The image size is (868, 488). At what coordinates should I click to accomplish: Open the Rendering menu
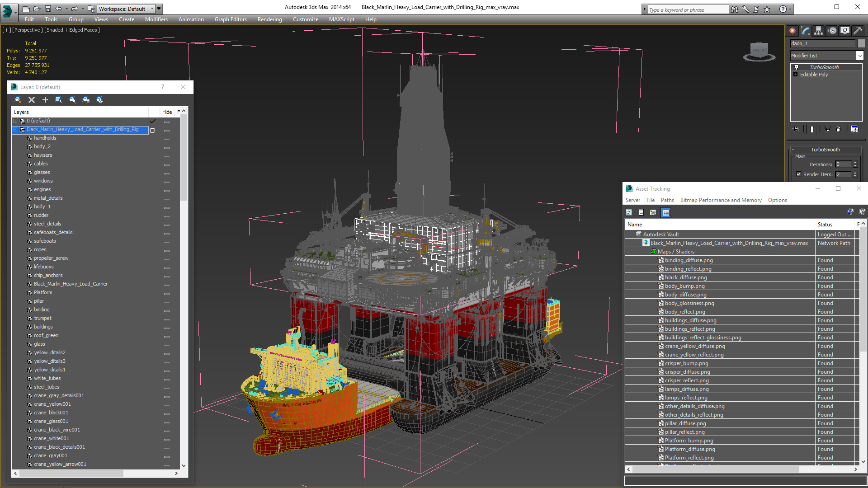pos(269,19)
